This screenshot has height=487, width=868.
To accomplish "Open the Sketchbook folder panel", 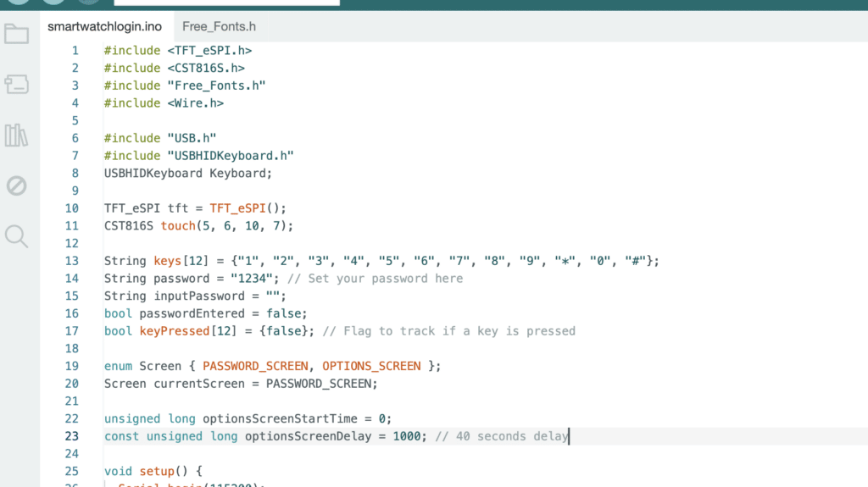I will tap(16, 34).
